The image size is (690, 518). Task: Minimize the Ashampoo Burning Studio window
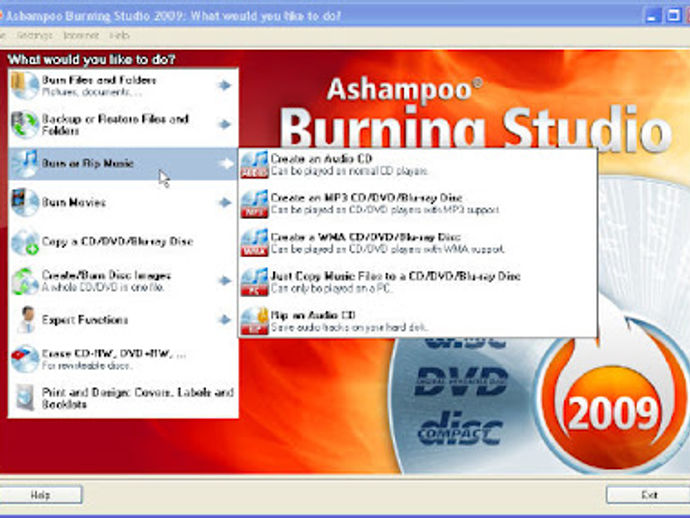[652, 16]
